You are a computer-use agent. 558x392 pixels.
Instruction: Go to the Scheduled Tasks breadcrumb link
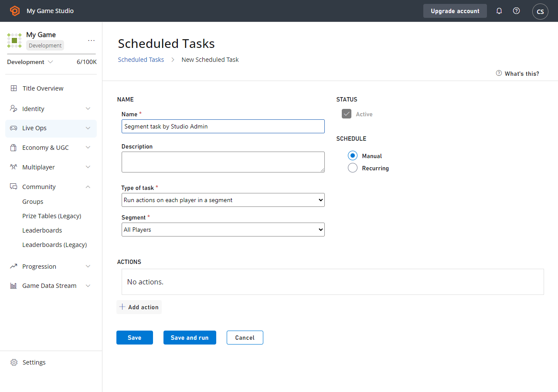point(141,60)
